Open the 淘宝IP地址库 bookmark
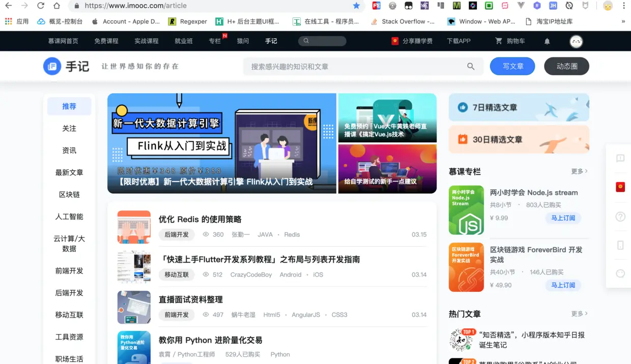631x364 pixels. (x=549, y=21)
